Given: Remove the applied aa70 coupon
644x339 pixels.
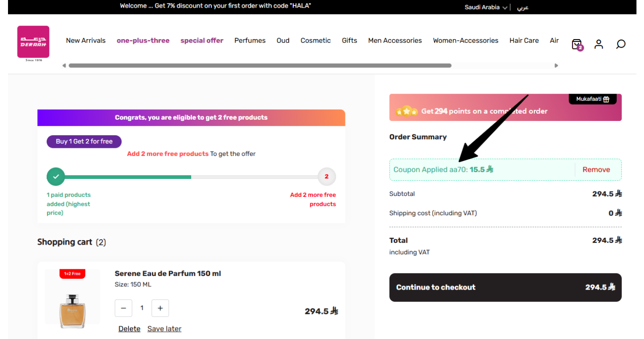Looking at the screenshot, I should [596, 169].
